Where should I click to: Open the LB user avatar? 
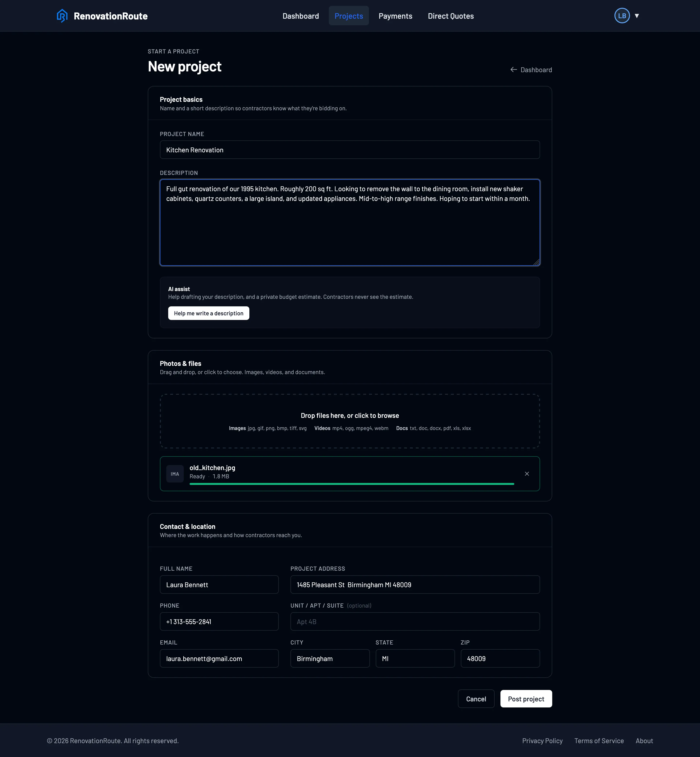click(x=621, y=16)
